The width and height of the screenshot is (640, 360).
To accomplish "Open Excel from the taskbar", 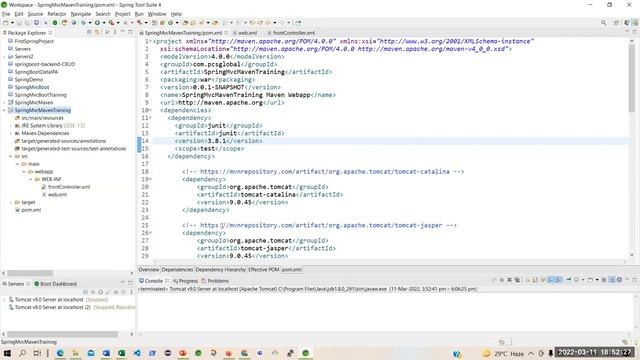I will [x=121, y=353].
